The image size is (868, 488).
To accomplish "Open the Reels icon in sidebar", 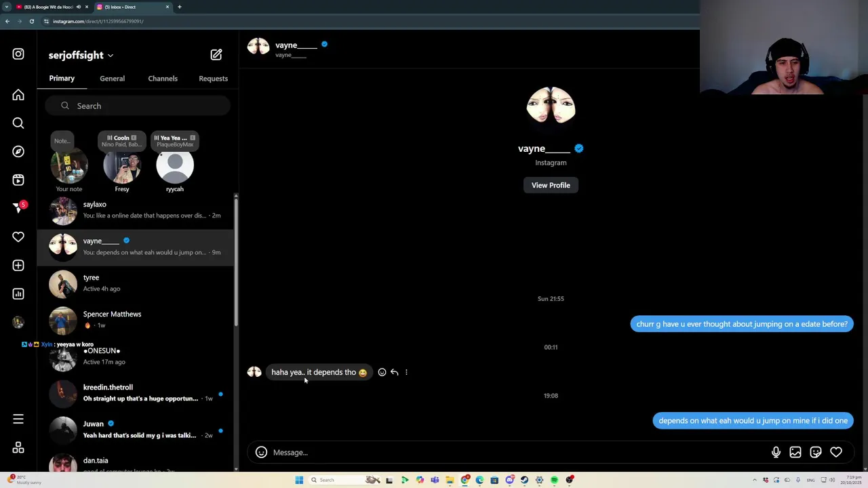I will [x=18, y=180].
